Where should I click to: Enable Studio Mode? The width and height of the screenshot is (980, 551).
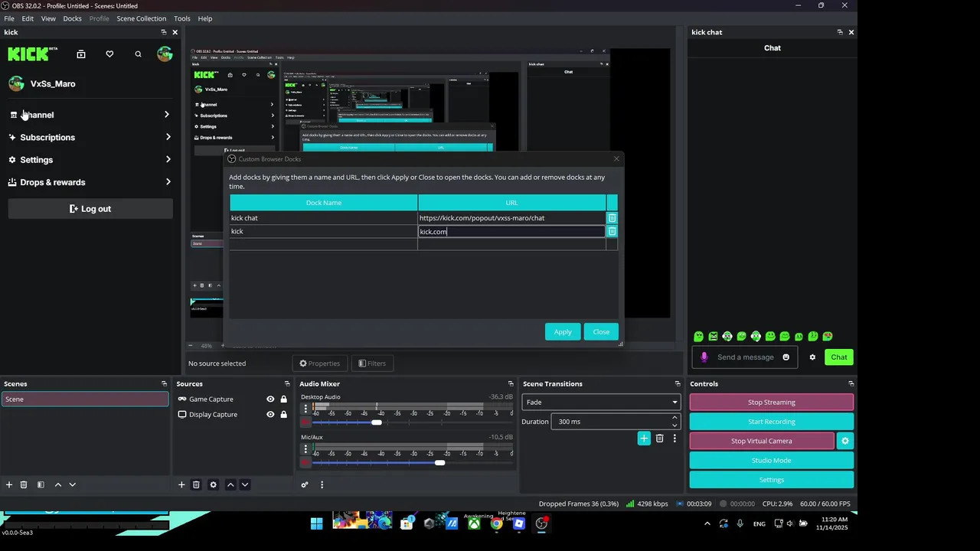[772, 461]
